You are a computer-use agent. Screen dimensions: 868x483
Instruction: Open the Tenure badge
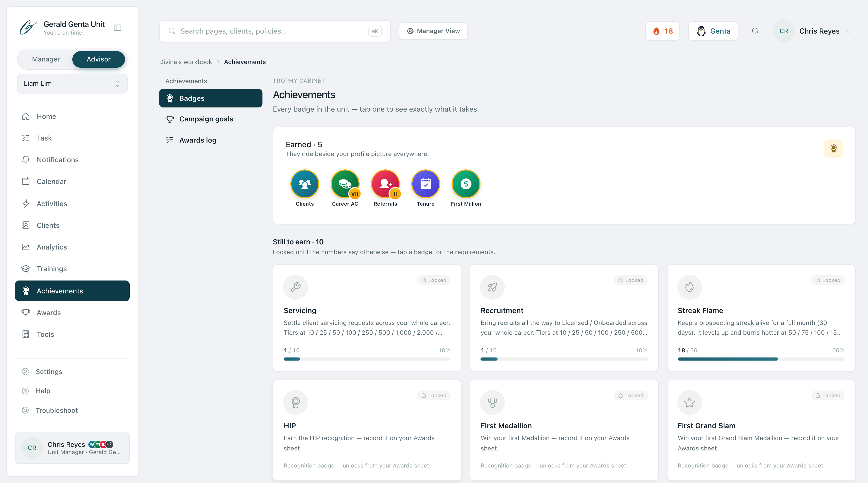click(x=425, y=184)
